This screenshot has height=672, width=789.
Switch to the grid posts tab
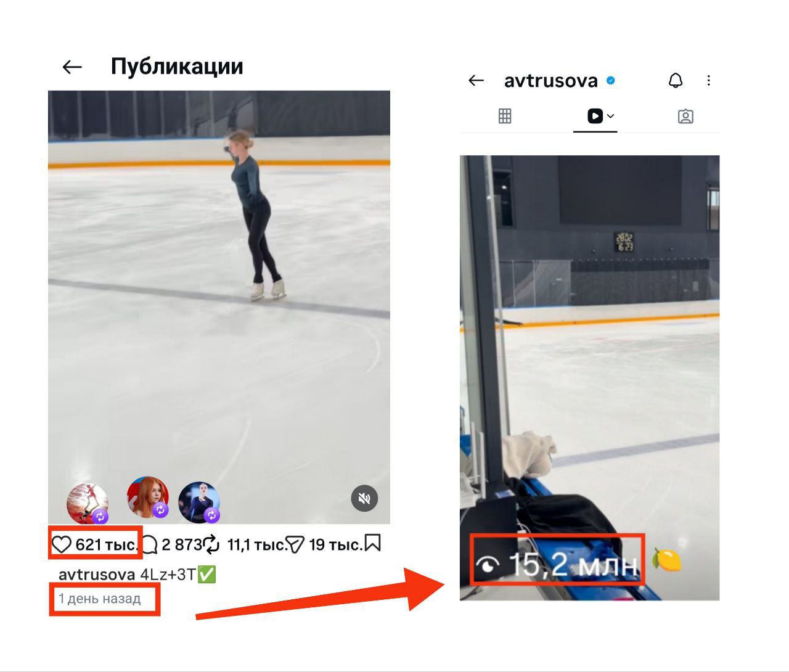(x=505, y=116)
